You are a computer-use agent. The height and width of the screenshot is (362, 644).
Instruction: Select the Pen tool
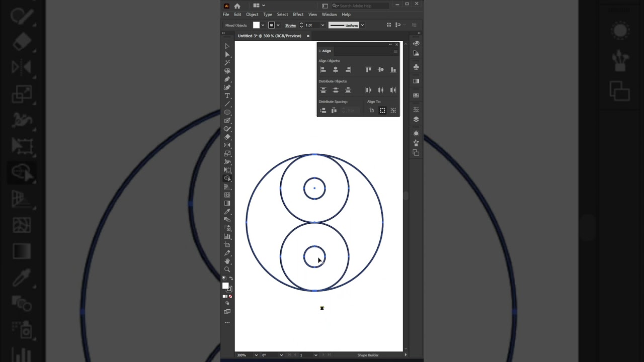(227, 79)
